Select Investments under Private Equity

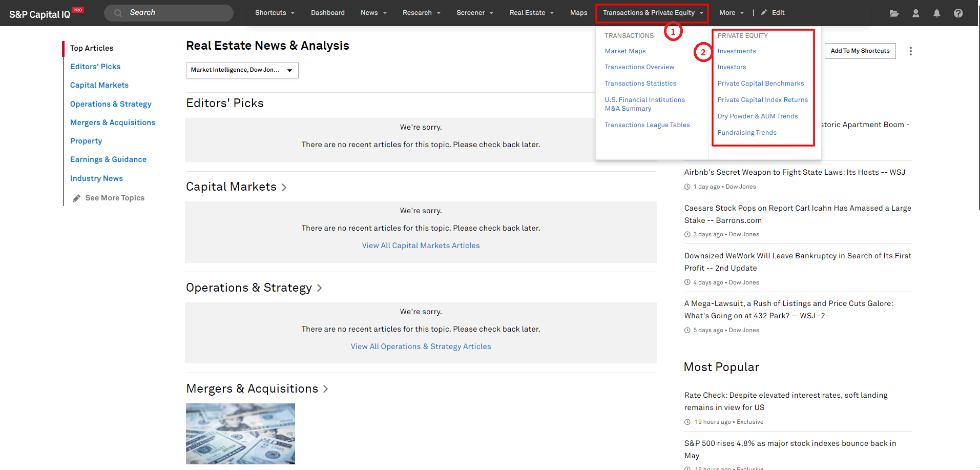(737, 51)
